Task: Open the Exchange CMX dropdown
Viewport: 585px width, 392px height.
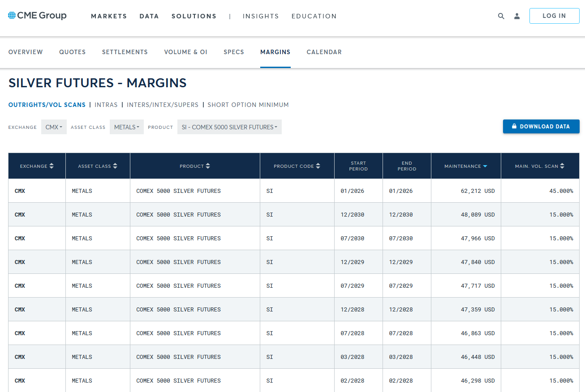Action: click(x=54, y=127)
